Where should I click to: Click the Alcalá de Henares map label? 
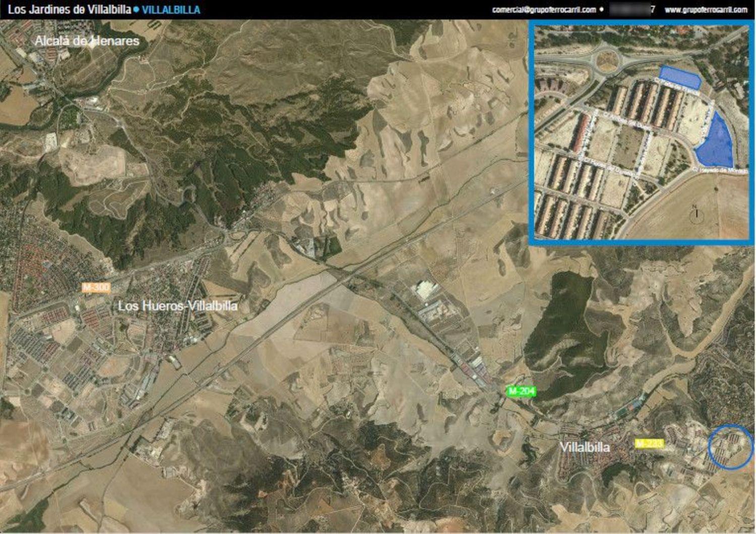click(x=87, y=41)
